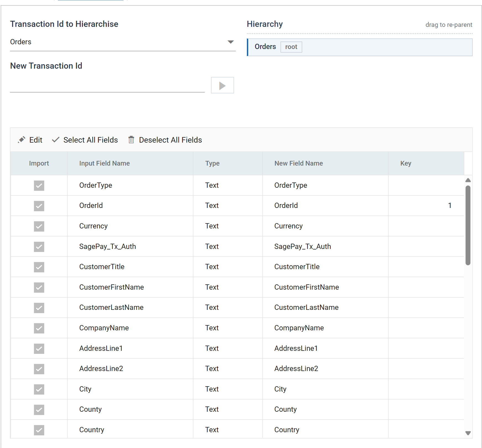Viewport: 482px width, 448px height.
Task: Uncheck Import for AddressLine1 row
Action: point(39,349)
